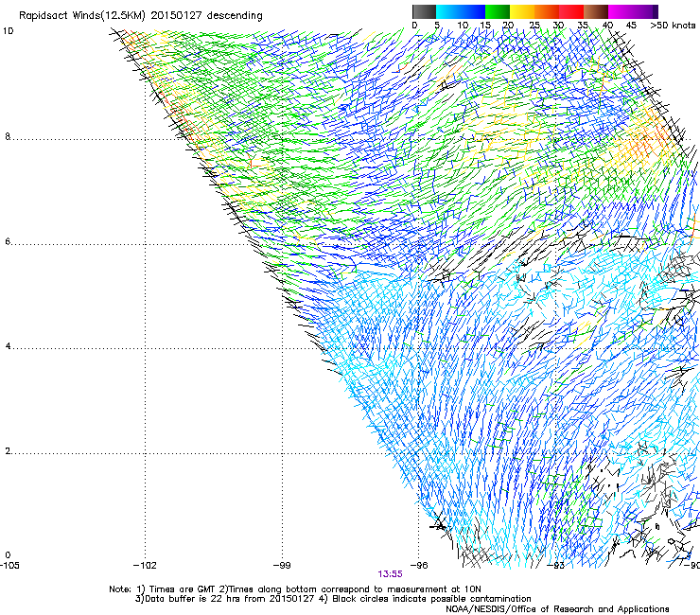Click the '8' latitude axis label
The image size is (700, 615).
pos(8,136)
